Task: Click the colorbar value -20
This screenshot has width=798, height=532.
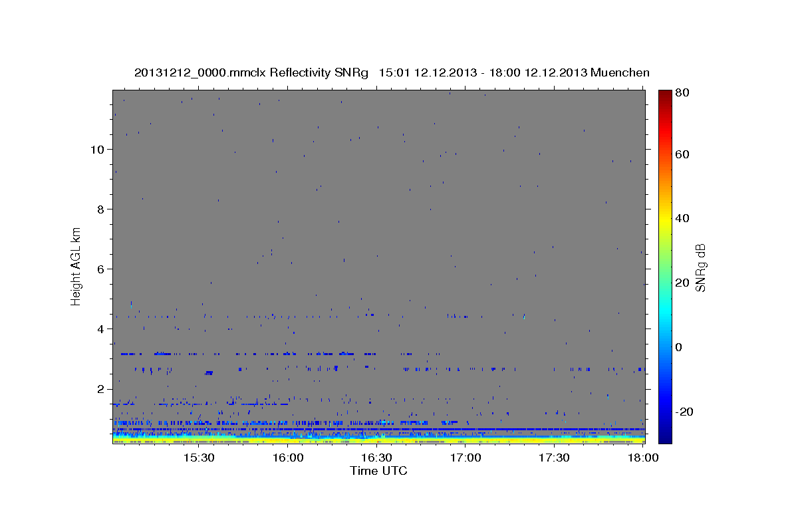Action: pyautogui.click(x=684, y=412)
